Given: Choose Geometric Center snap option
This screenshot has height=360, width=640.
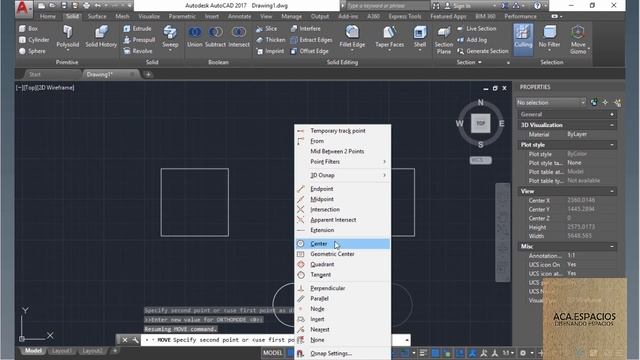Looking at the screenshot, I should [342, 254].
